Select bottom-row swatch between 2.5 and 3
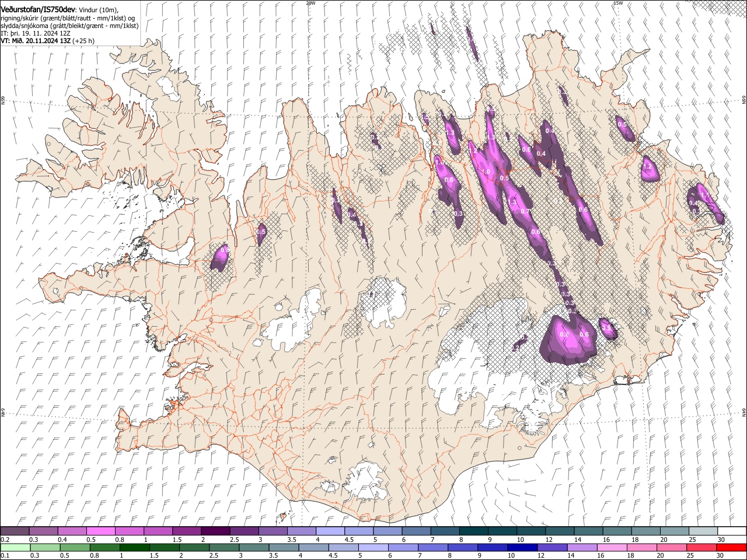Screen dimensions: 747x560 (225, 548)
